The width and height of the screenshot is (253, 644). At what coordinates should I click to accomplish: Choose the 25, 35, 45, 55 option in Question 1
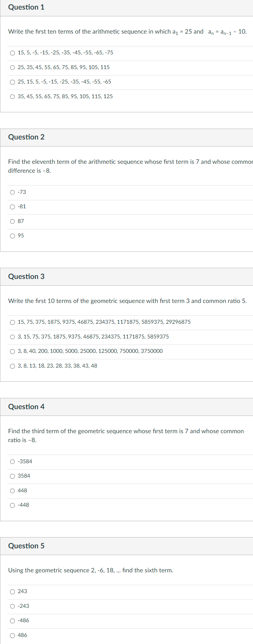12,67
